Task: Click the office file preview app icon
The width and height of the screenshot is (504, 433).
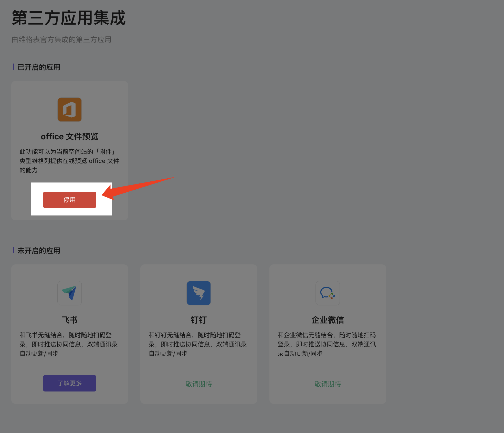Action: [x=69, y=110]
